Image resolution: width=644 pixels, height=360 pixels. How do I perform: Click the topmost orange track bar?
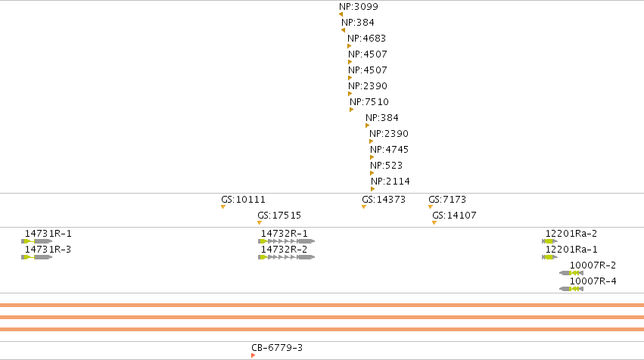322,306
